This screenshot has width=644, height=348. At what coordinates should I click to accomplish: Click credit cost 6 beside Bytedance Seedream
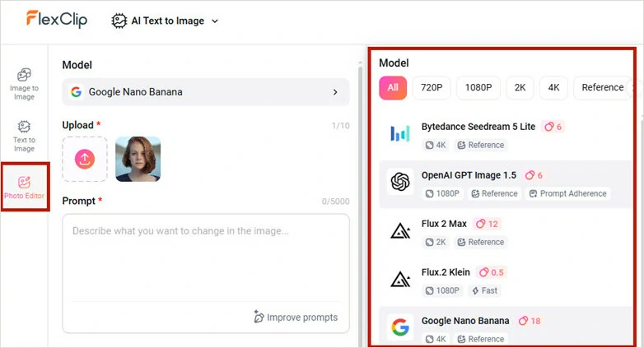click(553, 127)
